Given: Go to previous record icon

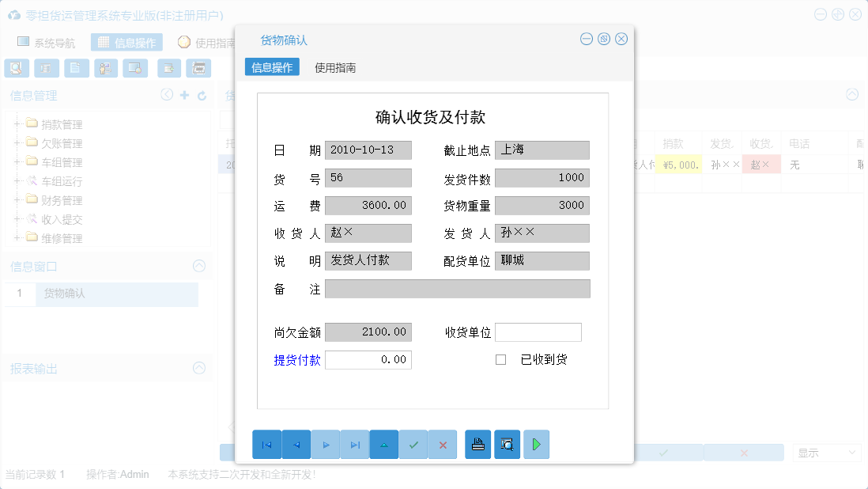Looking at the screenshot, I should pyautogui.click(x=296, y=444).
